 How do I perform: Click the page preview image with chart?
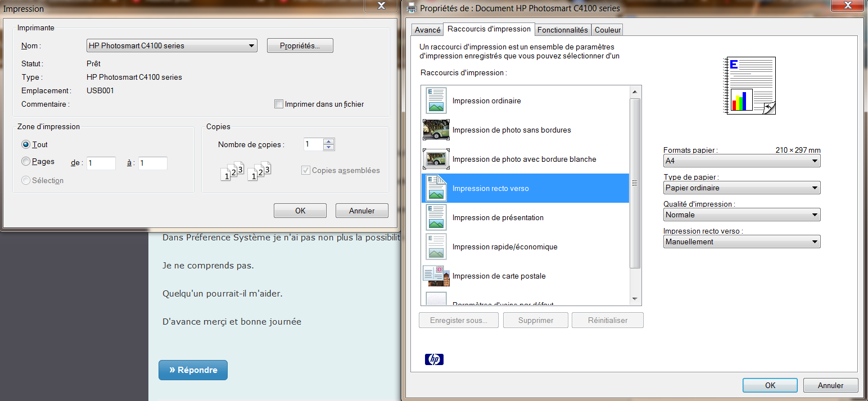(x=749, y=85)
